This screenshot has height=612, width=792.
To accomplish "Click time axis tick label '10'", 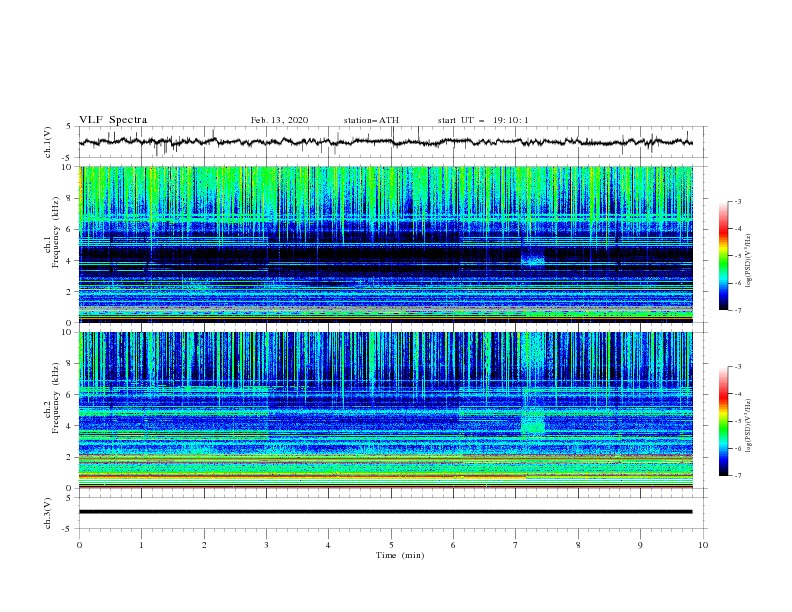I will point(703,545).
